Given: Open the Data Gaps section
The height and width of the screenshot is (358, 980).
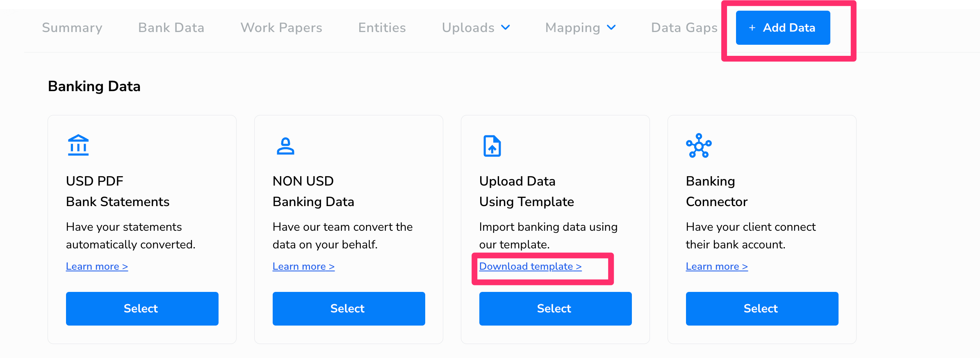Looking at the screenshot, I should [x=683, y=28].
